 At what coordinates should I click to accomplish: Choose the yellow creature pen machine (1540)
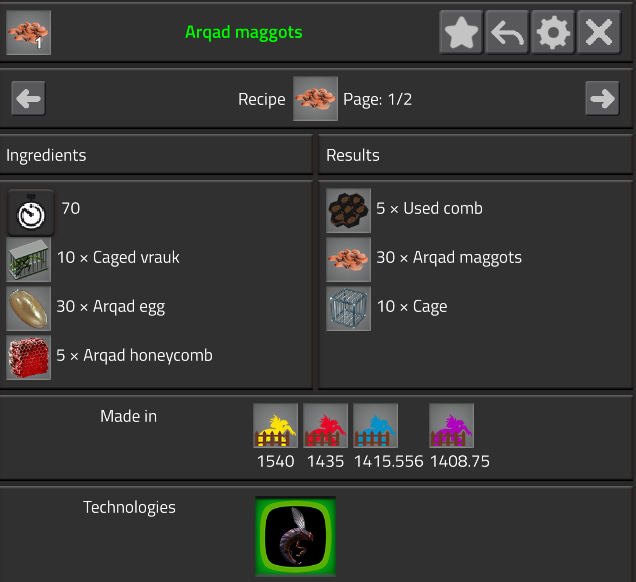[x=275, y=425]
